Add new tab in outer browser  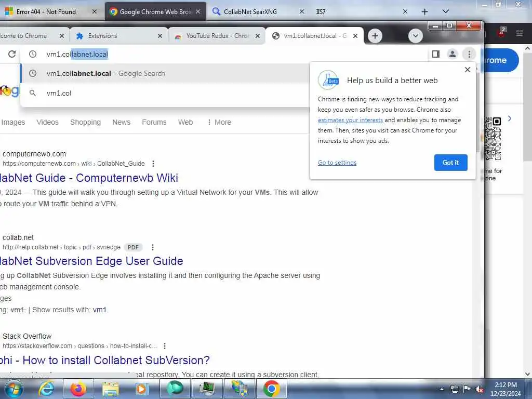(424, 12)
